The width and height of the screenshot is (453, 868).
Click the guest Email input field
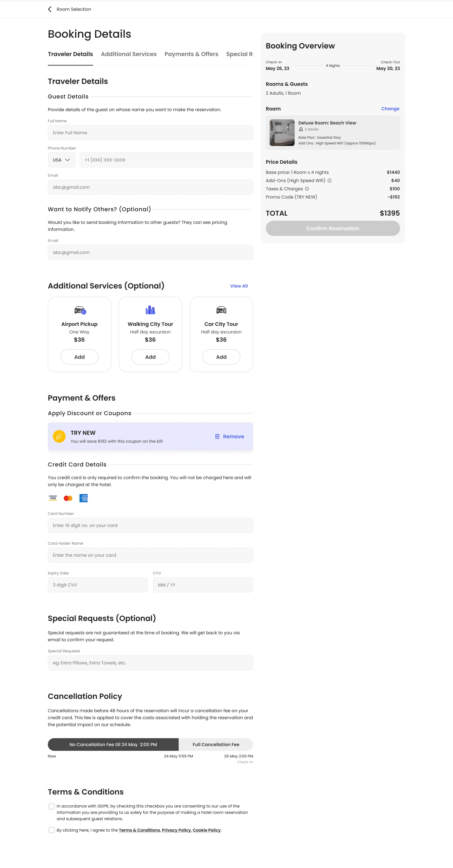click(x=150, y=187)
